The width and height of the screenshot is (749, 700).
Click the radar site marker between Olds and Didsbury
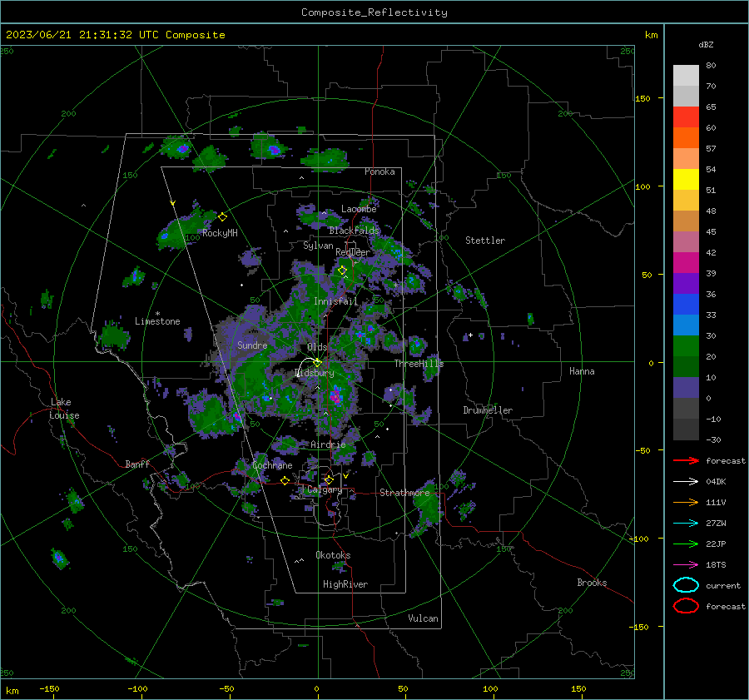pos(317,363)
